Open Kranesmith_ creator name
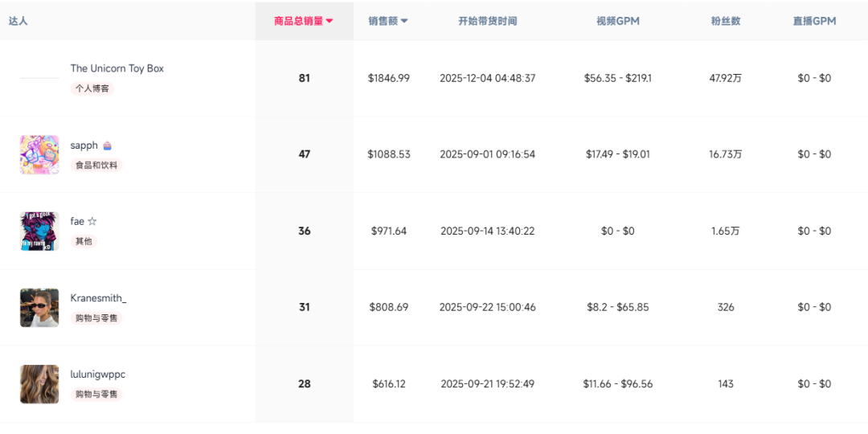The height and width of the screenshot is (434, 868). click(x=98, y=298)
